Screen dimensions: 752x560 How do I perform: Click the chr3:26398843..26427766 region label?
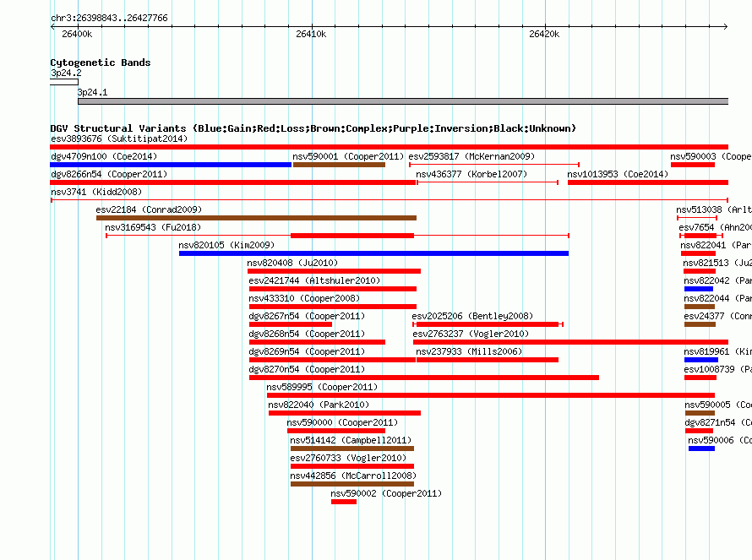109,18
